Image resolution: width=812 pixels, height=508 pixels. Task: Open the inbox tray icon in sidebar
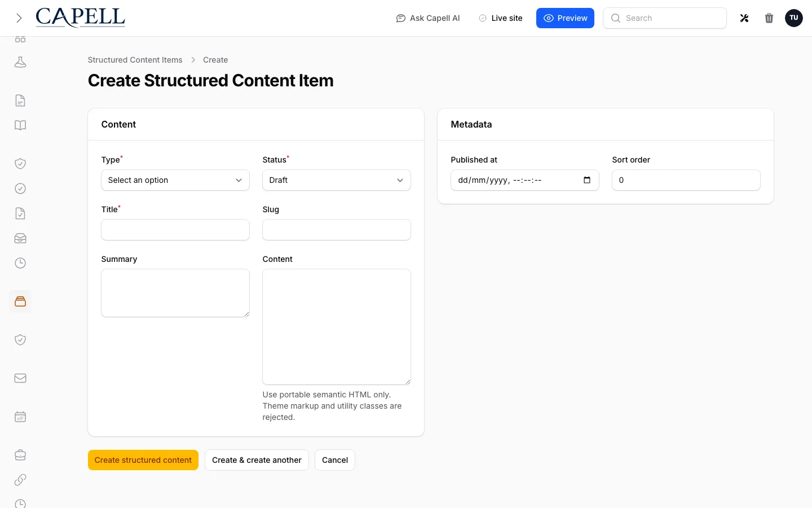[20, 238]
